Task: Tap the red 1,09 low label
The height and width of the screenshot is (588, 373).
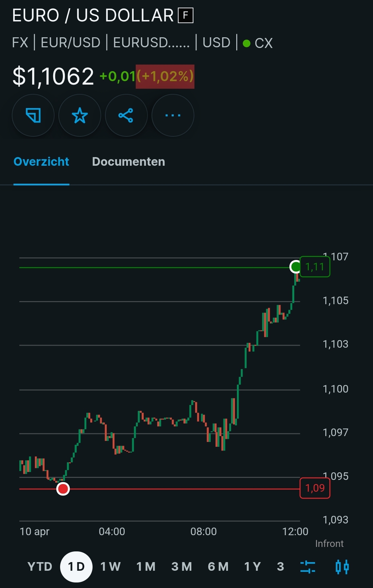Action: [x=315, y=488]
